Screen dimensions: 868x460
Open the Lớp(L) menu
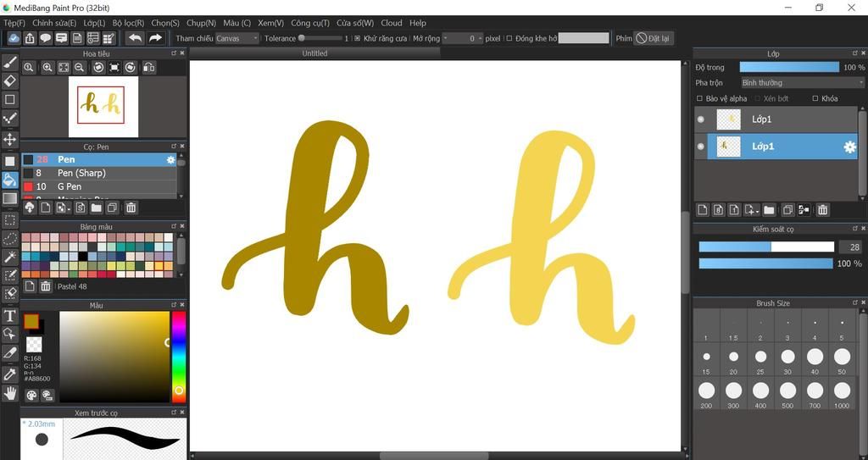94,23
